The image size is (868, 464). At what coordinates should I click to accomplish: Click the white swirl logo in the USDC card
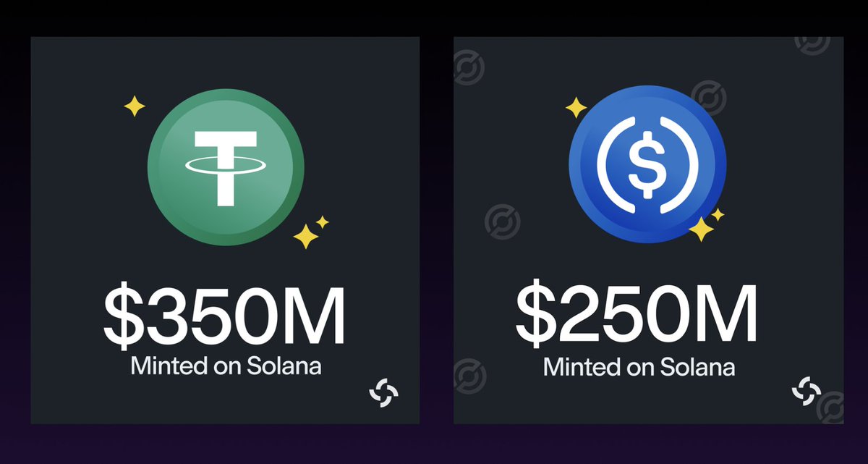[806, 390]
